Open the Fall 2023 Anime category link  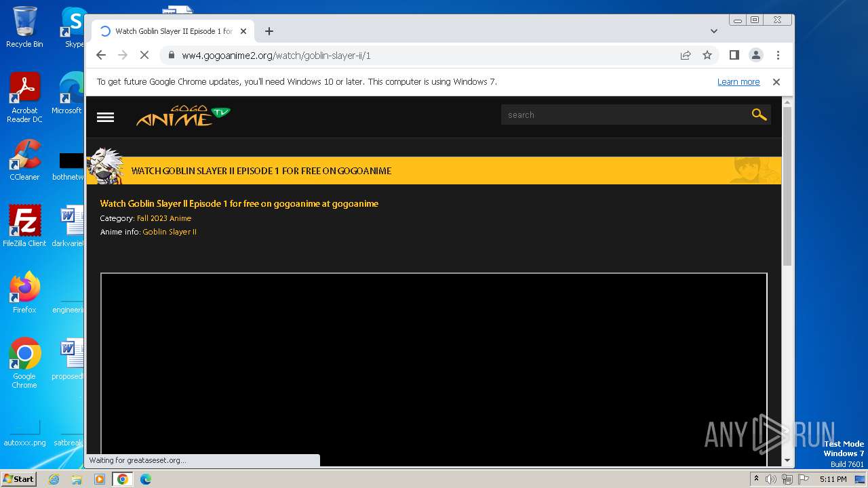pos(164,218)
